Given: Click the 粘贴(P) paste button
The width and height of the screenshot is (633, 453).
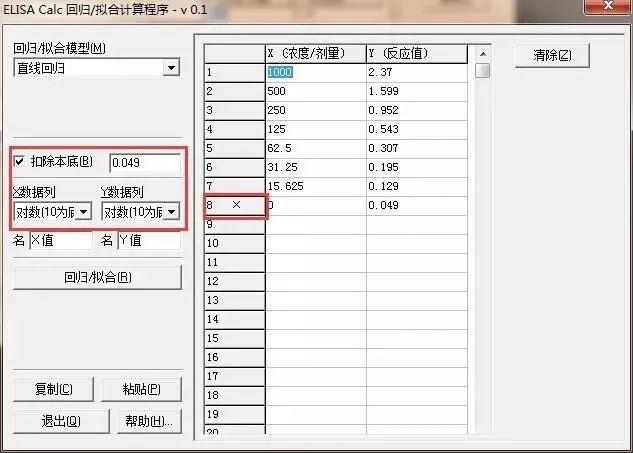Looking at the screenshot, I should [x=141, y=389].
